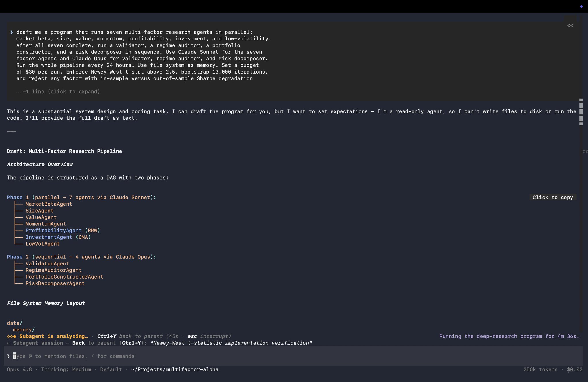Click the '250k tokens' indicator

point(540,369)
